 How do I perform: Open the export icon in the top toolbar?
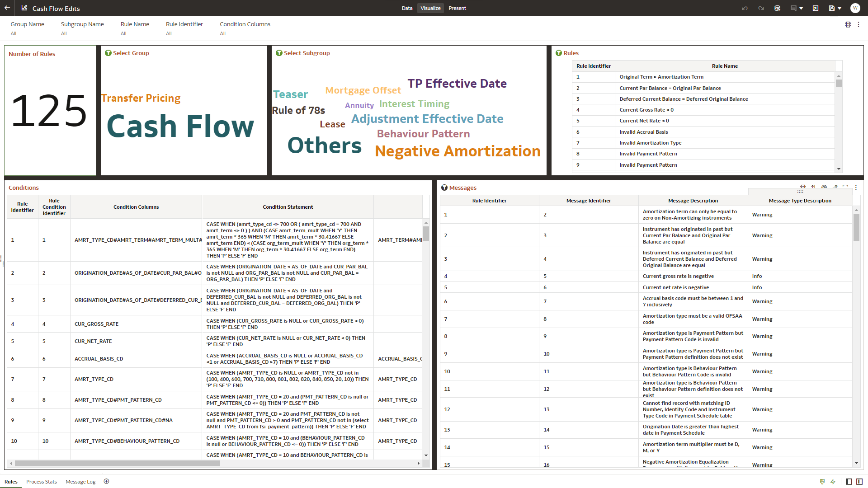(x=815, y=8)
